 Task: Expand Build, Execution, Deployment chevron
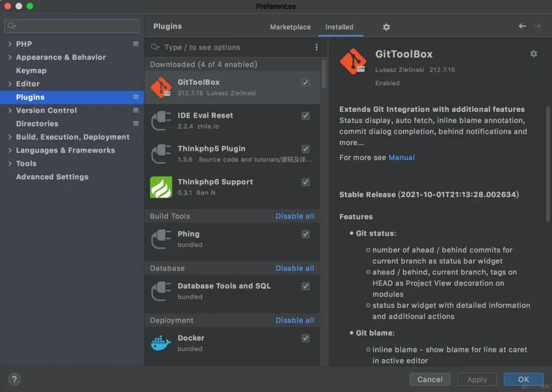[10, 137]
